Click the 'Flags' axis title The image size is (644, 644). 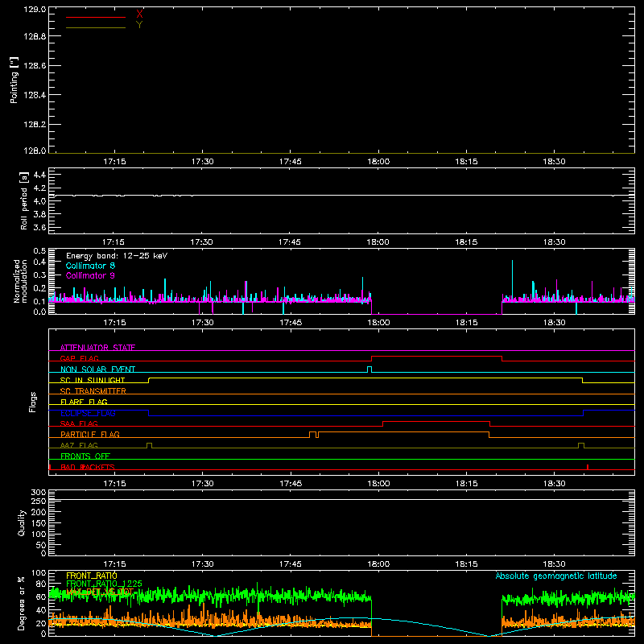point(32,402)
